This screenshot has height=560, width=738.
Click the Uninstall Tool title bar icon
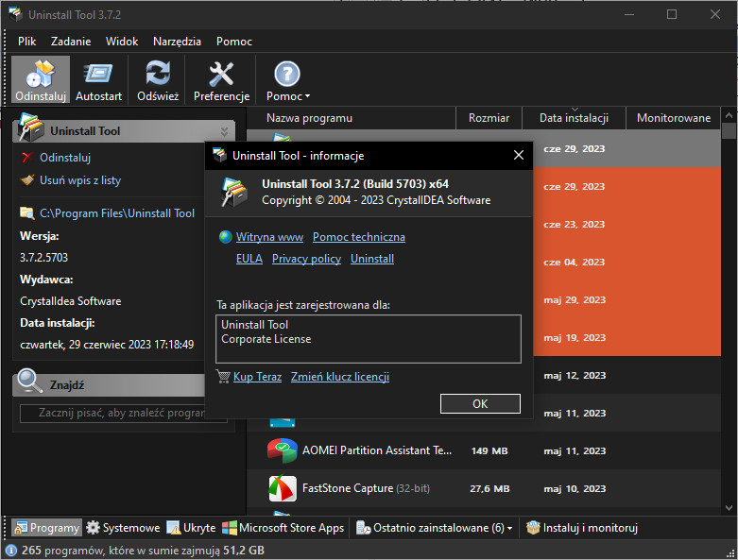click(x=15, y=14)
